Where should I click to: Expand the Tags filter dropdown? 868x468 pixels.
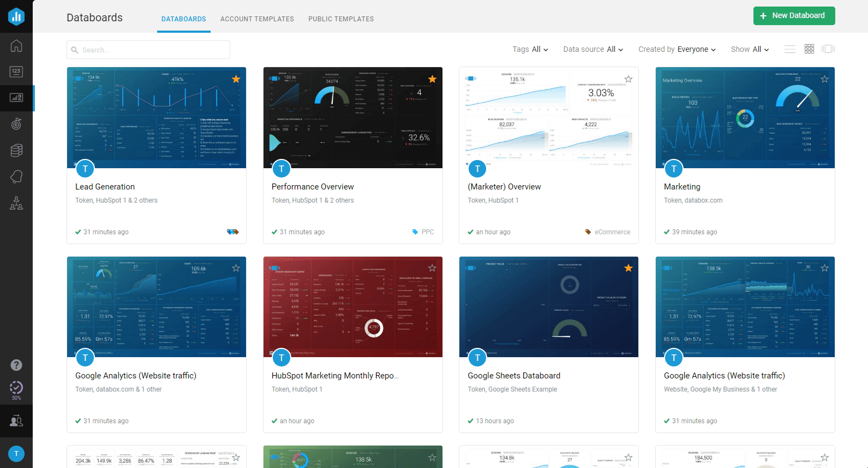pos(530,49)
